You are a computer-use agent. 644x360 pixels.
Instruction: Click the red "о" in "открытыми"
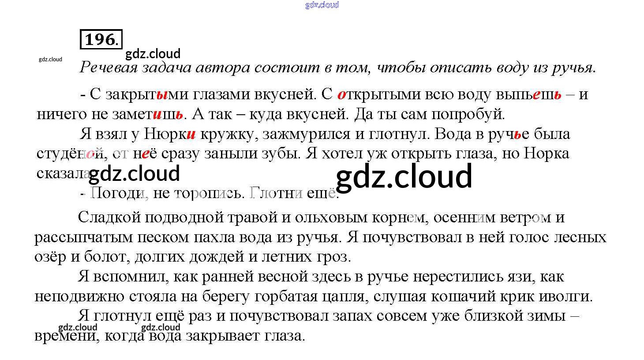341,94
